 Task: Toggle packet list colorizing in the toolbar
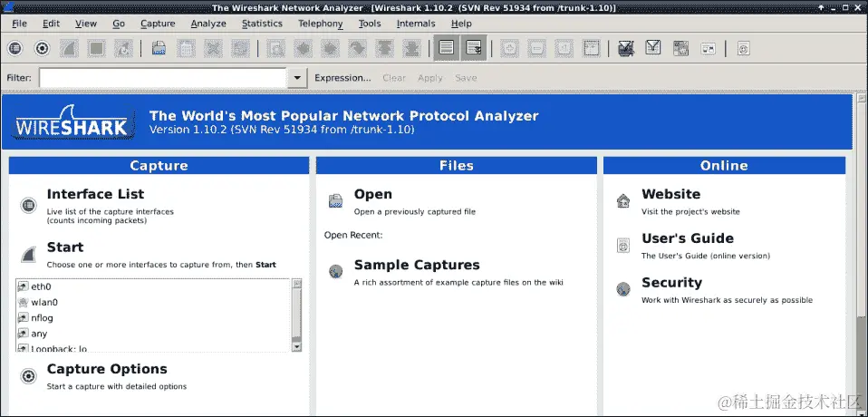coord(446,48)
